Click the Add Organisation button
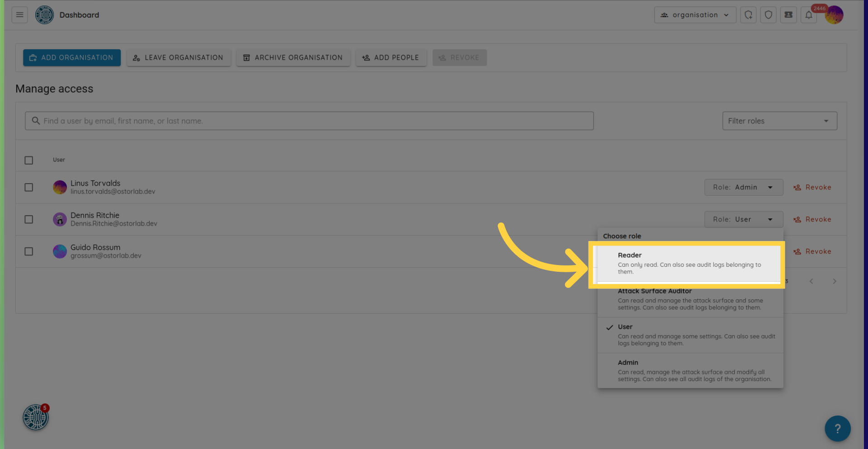Screen dimensions: 868x449 tap(72, 58)
